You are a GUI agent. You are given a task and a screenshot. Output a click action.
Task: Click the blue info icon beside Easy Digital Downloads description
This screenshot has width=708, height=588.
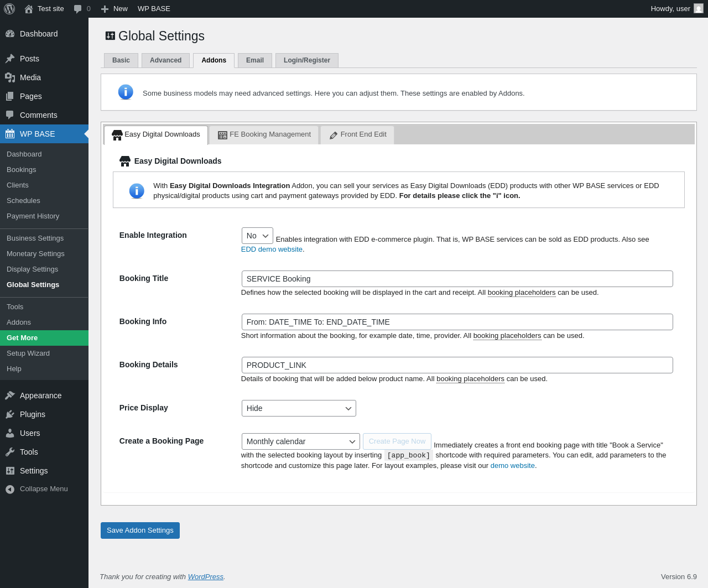click(137, 191)
